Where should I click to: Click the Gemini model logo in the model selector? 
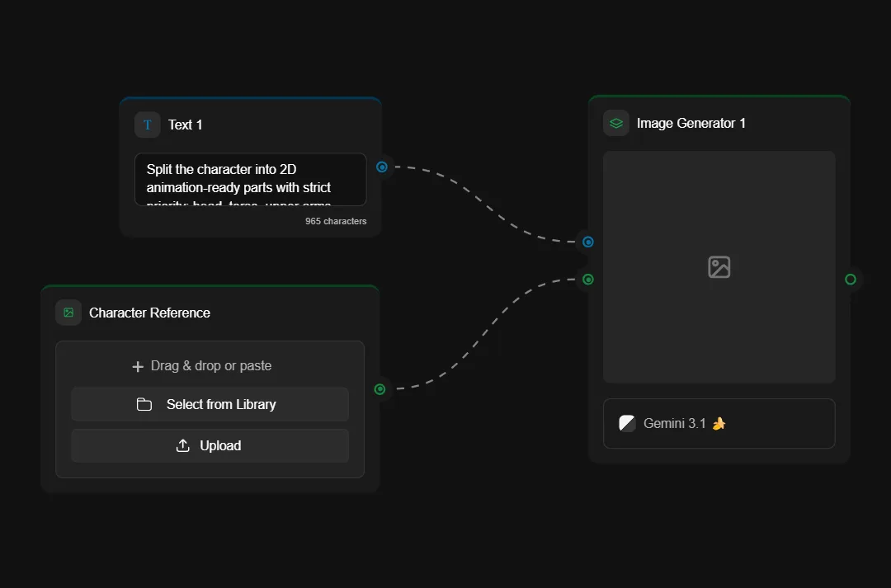[627, 423]
